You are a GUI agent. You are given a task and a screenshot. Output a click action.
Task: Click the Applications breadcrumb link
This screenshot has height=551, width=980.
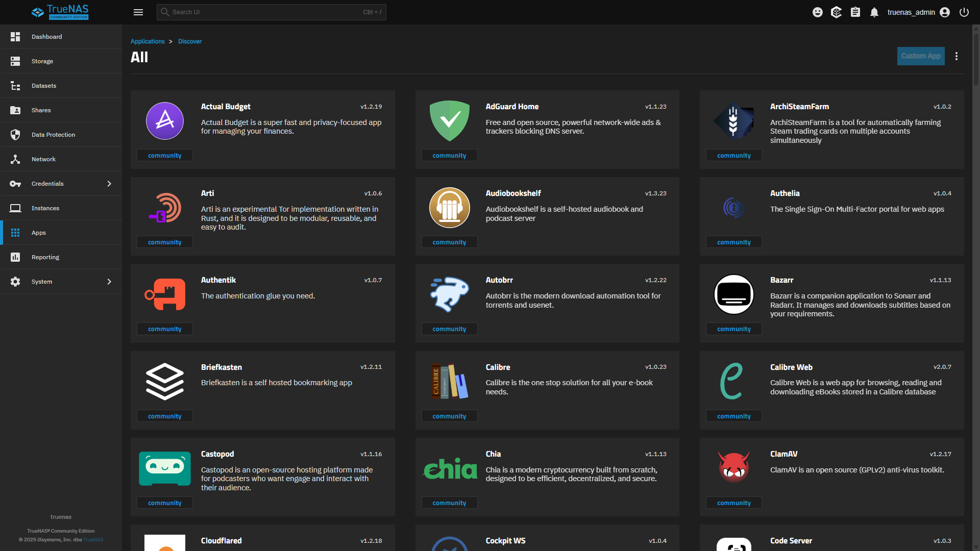(x=147, y=41)
